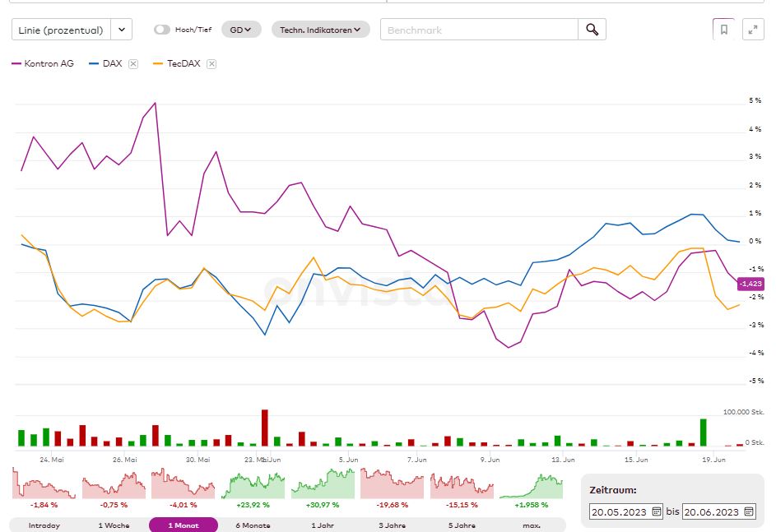Viewport: 776px width, 532px height.
Task: Expand the GD moving average dropdown
Action: pos(241,30)
